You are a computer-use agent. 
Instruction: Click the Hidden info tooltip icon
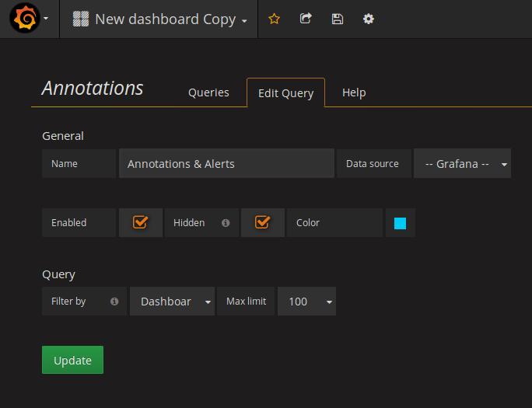[226, 223]
